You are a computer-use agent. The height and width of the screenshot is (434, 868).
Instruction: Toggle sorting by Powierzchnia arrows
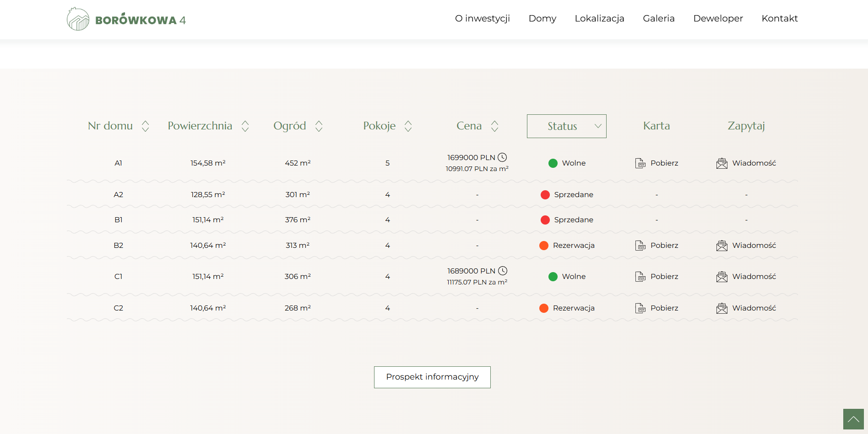(245, 126)
